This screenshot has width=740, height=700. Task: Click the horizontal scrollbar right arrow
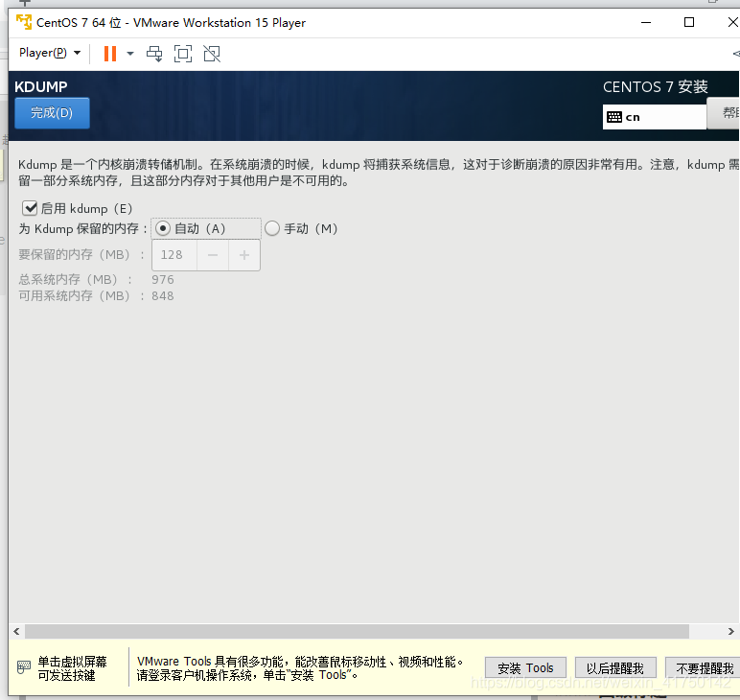tap(730, 631)
